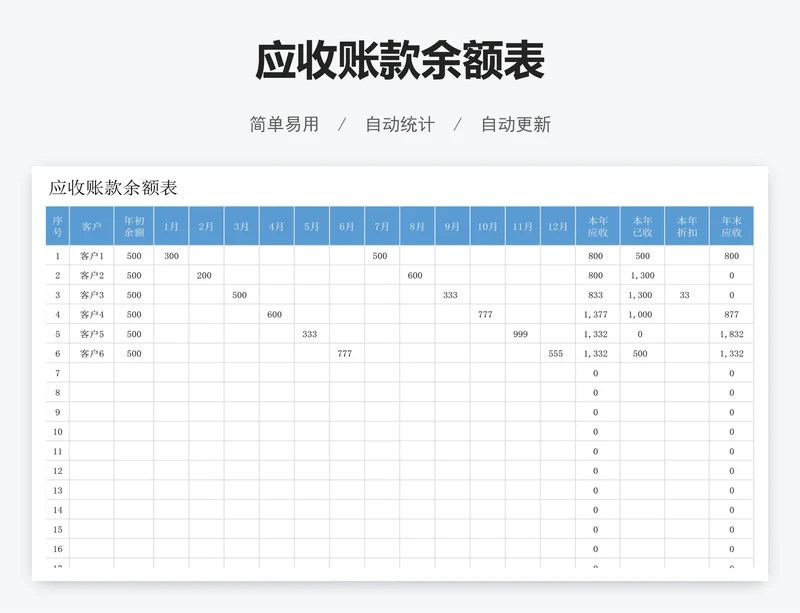This screenshot has height=613, width=800.
Task: Select the 33 discount cell for 客户3
Action: (687, 295)
